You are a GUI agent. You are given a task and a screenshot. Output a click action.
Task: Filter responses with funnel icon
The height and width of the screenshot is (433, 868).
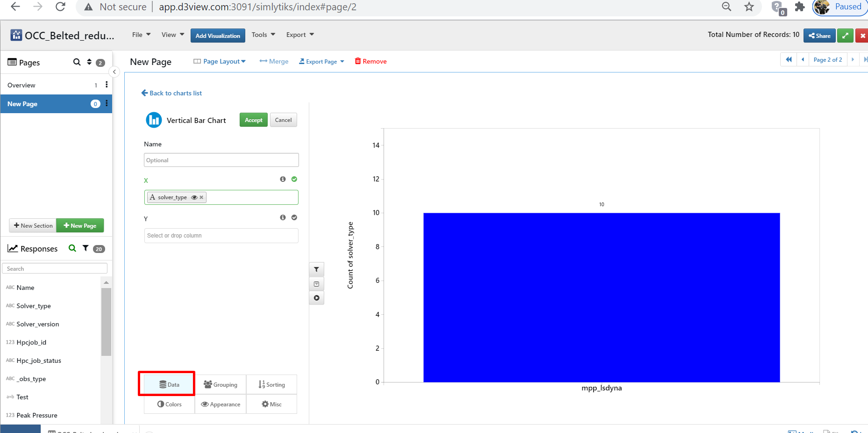coord(85,248)
